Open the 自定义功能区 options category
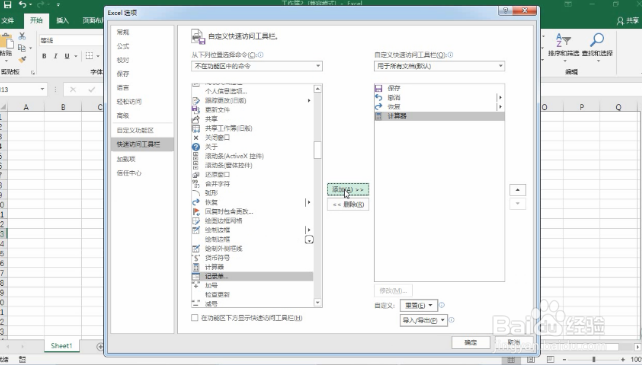 click(x=135, y=130)
